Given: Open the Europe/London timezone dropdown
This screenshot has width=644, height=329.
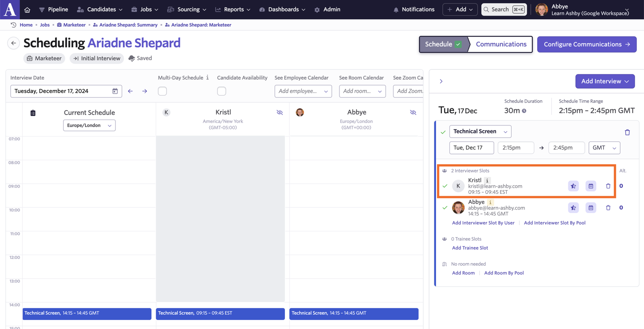Looking at the screenshot, I should tap(89, 125).
